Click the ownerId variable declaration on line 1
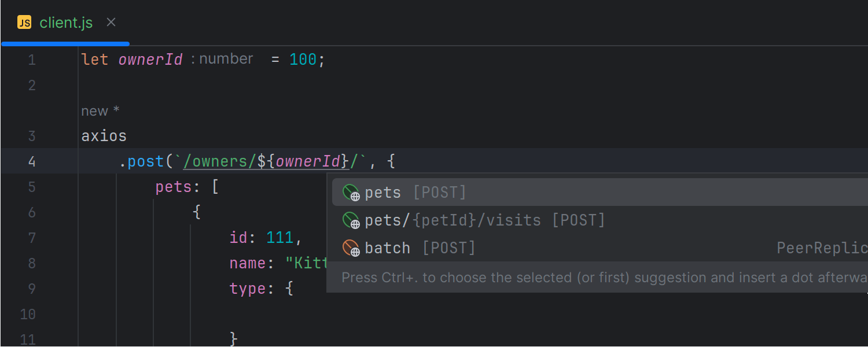The image size is (868, 347). [150, 60]
